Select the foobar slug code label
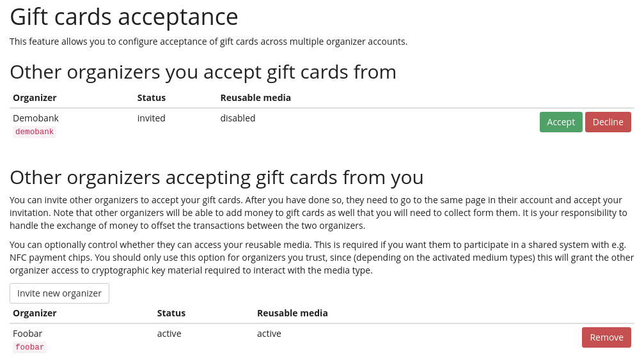The width and height of the screenshot is (644, 363). coord(29,347)
